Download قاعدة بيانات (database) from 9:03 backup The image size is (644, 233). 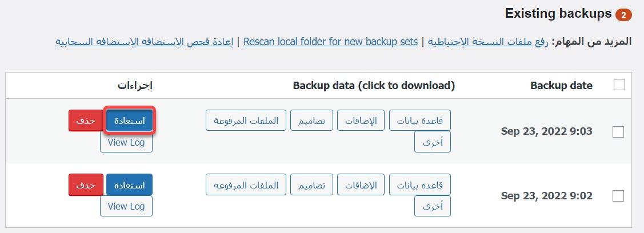pyautogui.click(x=420, y=120)
